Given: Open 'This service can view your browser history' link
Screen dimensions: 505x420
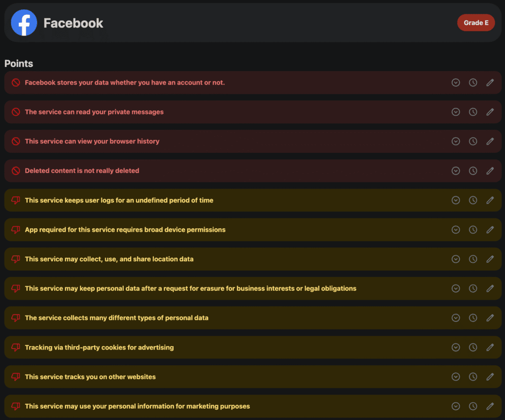Looking at the screenshot, I should click(x=92, y=141).
